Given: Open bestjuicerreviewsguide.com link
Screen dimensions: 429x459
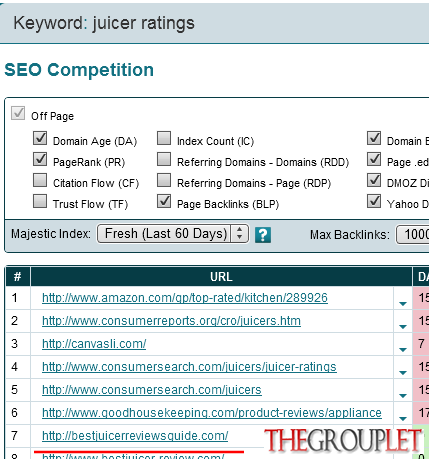Looking at the screenshot, I should point(135,436).
